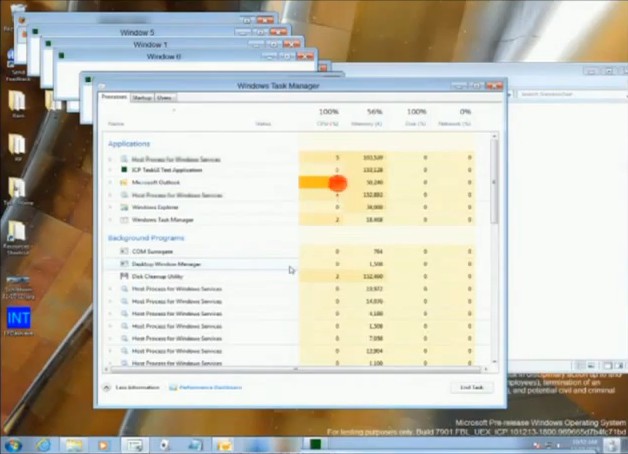Click the Less Information label
The width and height of the screenshot is (628, 454).
pos(137,388)
